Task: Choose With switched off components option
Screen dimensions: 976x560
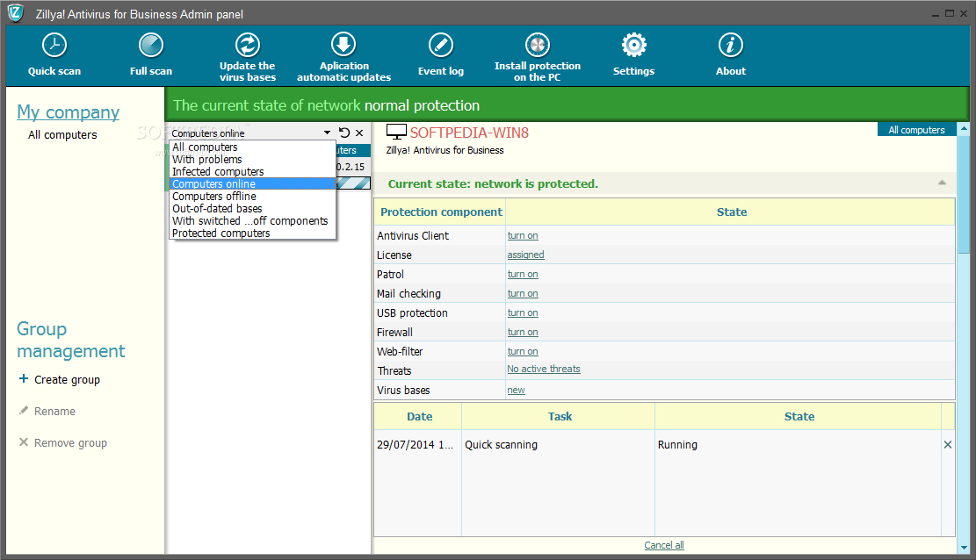Action: coord(253,221)
